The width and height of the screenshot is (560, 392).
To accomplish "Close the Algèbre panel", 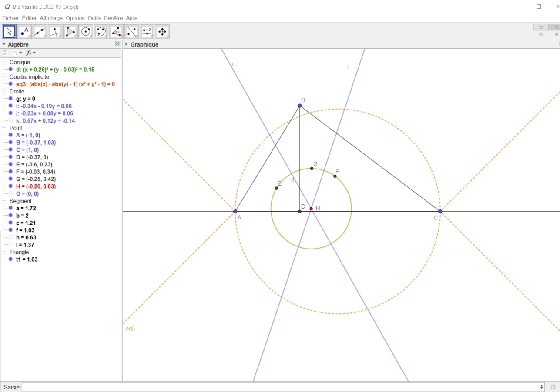I will 117,44.
